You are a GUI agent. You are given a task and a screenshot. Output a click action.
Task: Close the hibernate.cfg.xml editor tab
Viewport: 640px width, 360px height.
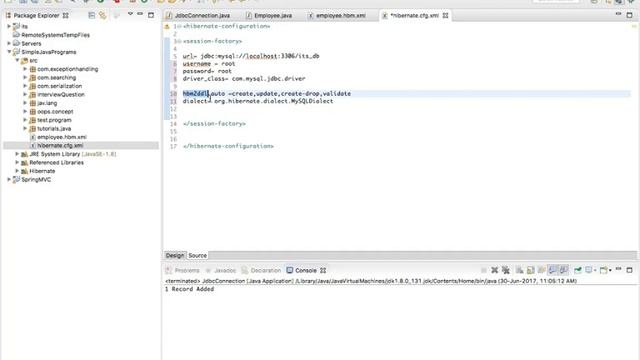click(445, 16)
